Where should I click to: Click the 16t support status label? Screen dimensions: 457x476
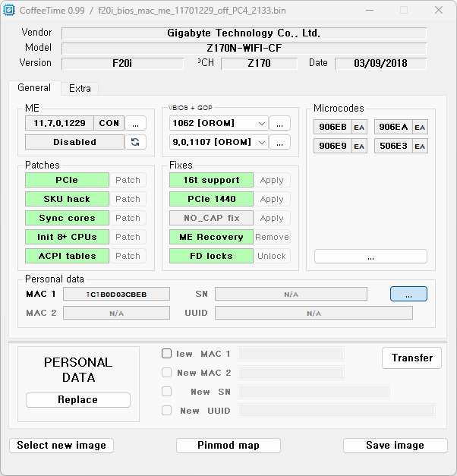coord(211,180)
